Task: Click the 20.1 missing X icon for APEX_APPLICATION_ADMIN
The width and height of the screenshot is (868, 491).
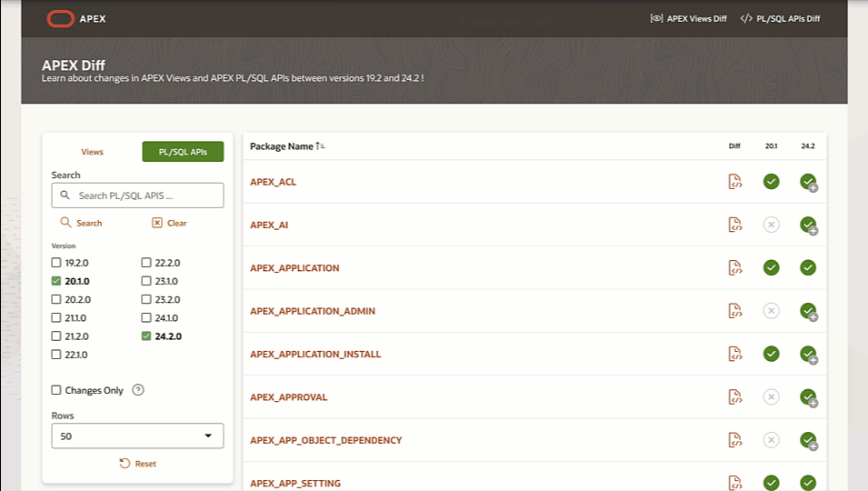Action: 771,311
